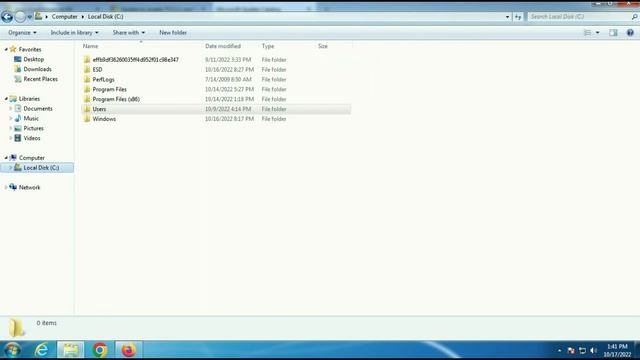Select Local Disk (C:) in navigation pane
This screenshot has width=640, height=360.
tap(41, 168)
